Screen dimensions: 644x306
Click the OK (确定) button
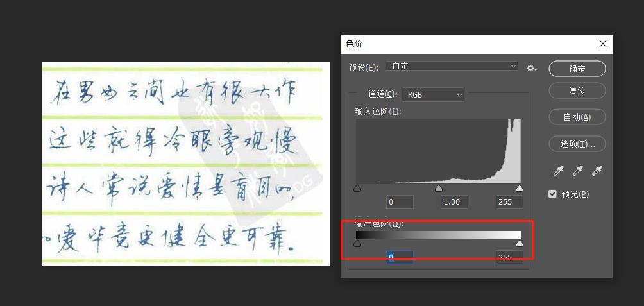[x=577, y=69]
